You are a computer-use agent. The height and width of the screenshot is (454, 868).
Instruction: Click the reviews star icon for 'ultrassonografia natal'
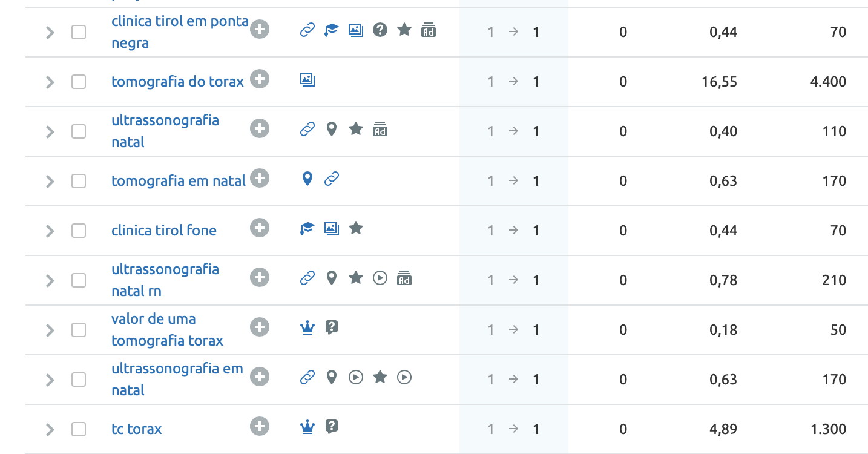(356, 128)
